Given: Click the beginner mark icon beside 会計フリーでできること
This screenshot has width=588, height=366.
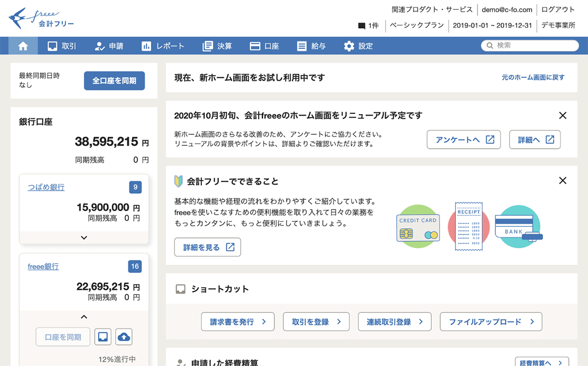Looking at the screenshot, I should coord(178,181).
